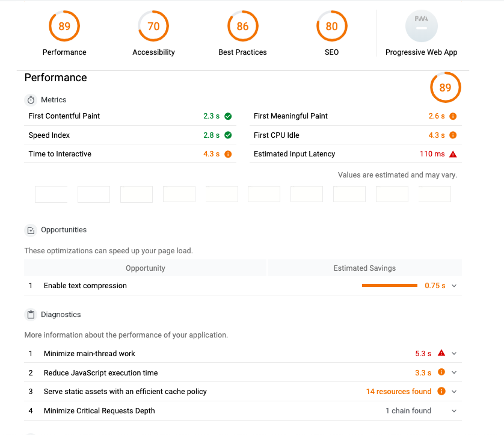
Task: Expand the Minimize main-thread work diagnostic
Action: 454,354
